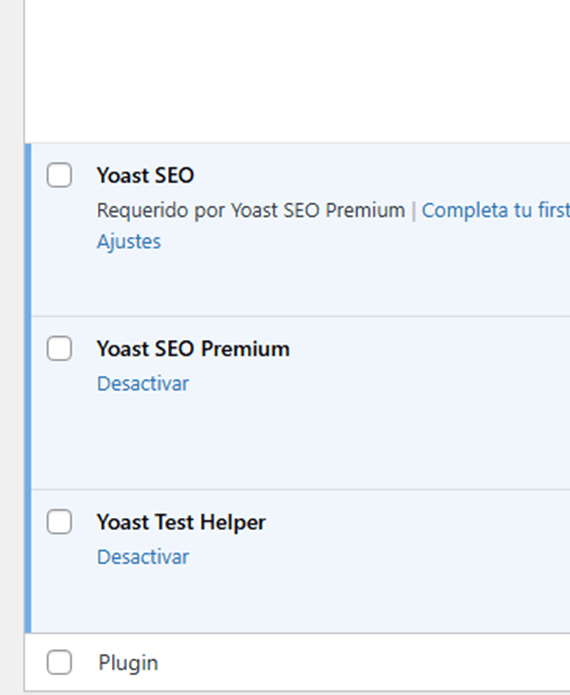Click the blue active bar beside Yoast SEO
Image resolution: width=570 pixels, height=695 pixels.
28,230
